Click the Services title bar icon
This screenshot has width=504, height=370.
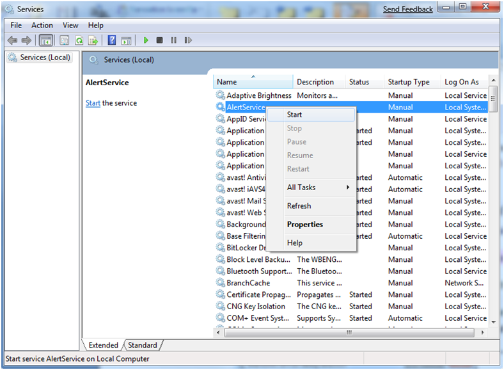(10, 9)
